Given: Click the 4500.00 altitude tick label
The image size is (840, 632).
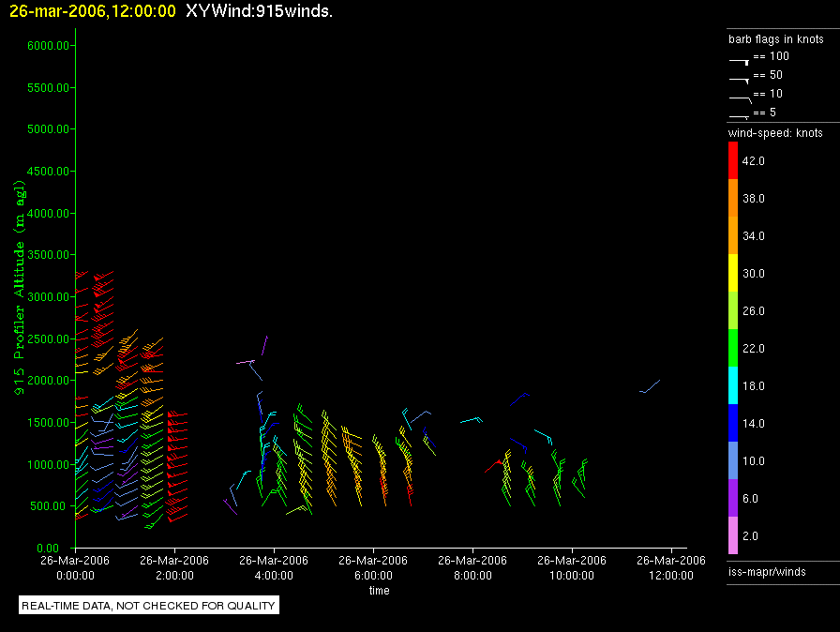Looking at the screenshot, I should point(48,171).
